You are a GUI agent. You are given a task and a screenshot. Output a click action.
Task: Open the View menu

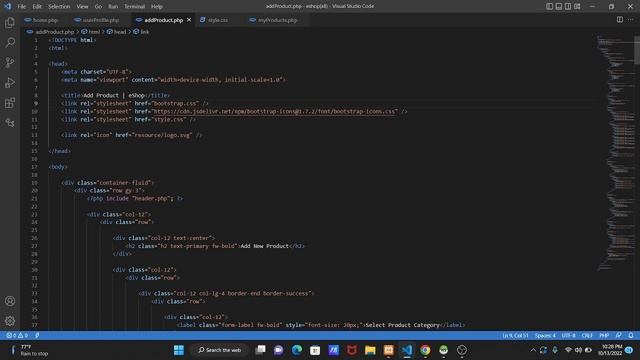point(82,7)
